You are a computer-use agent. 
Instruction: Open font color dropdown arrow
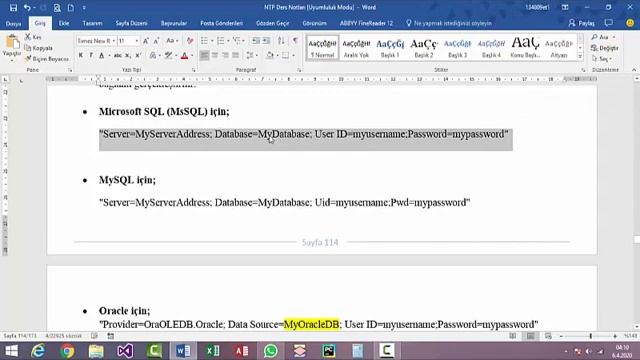click(192, 55)
